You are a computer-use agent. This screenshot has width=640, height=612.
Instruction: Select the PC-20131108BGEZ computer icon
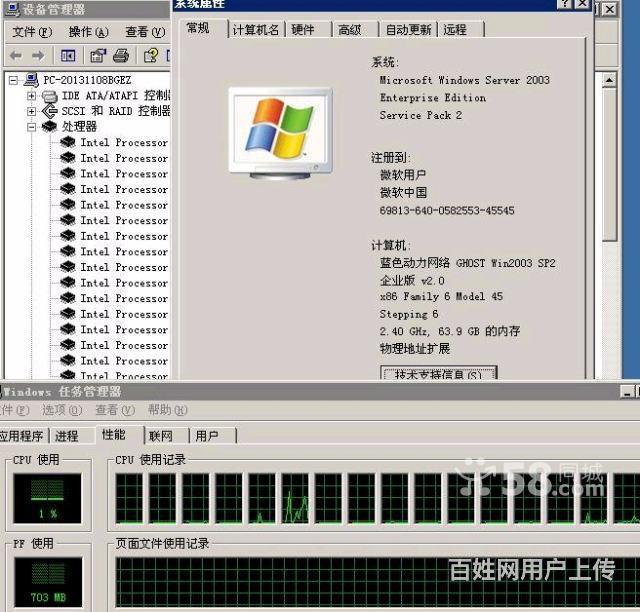click(31, 80)
